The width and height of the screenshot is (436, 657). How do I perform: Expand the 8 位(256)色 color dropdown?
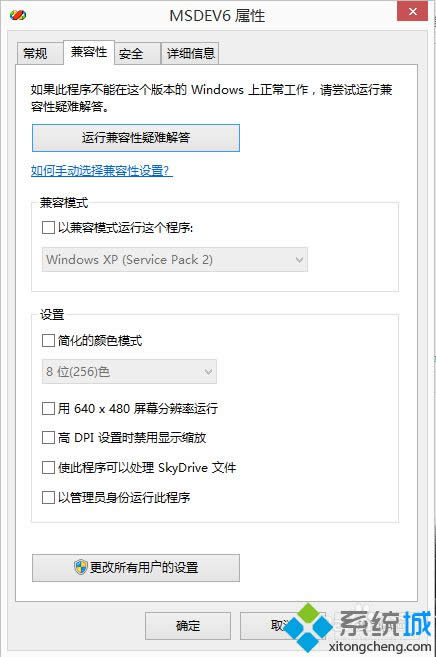(x=129, y=371)
